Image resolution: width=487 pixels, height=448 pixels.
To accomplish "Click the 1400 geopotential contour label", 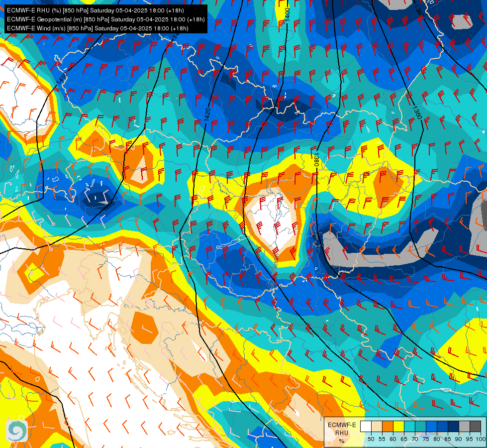I will tap(287, 14).
